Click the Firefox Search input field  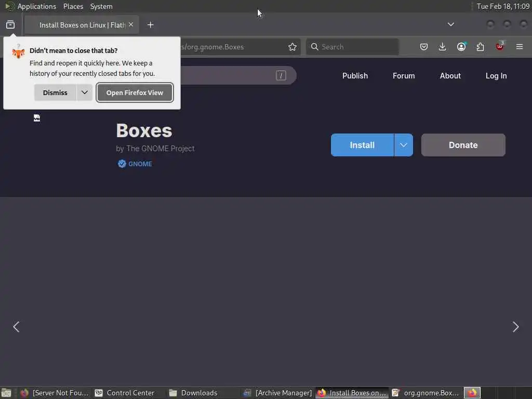(352, 47)
